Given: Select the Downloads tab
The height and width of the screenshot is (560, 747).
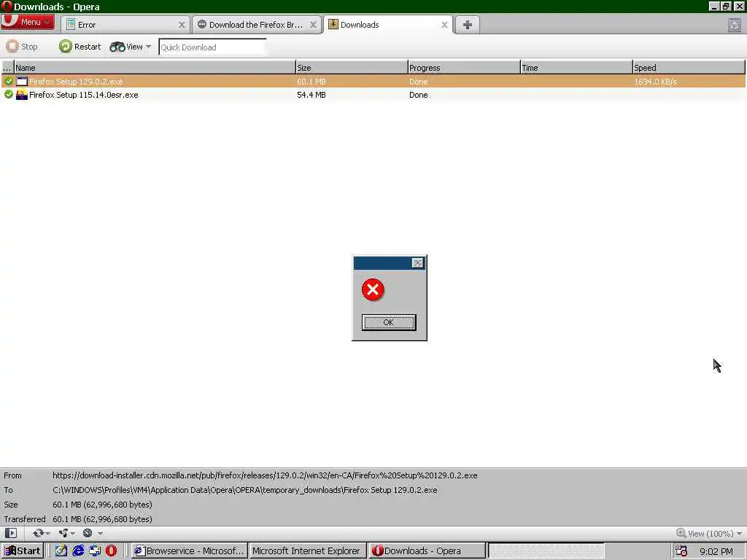Looking at the screenshot, I should pos(388,25).
